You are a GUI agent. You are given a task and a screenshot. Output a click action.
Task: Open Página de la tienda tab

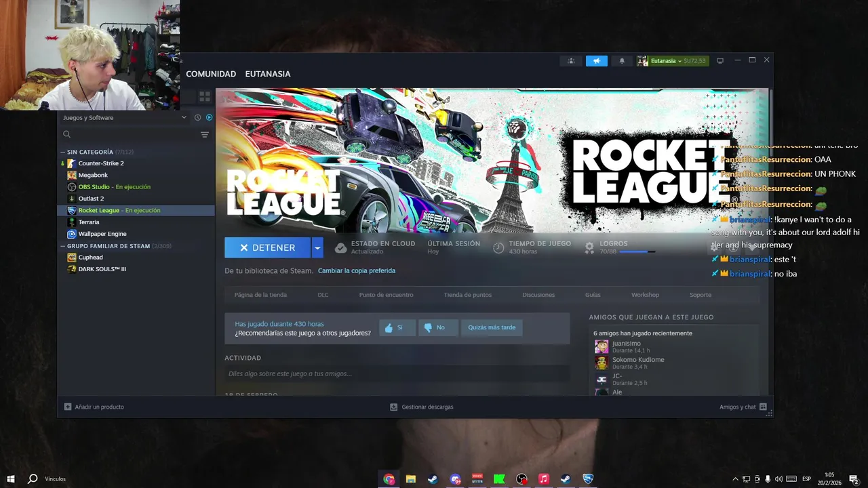tap(260, 295)
